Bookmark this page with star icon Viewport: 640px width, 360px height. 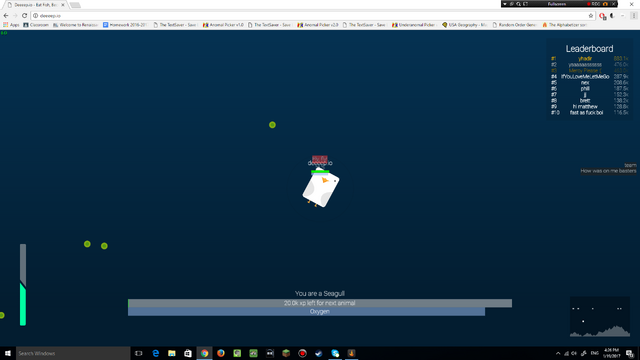pos(591,16)
